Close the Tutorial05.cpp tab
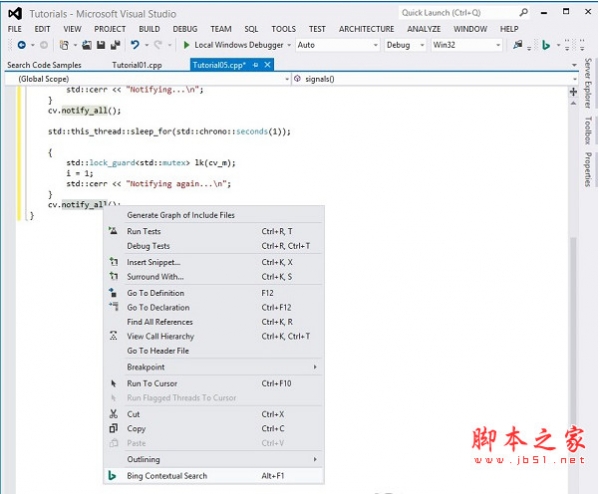 pyautogui.click(x=267, y=65)
